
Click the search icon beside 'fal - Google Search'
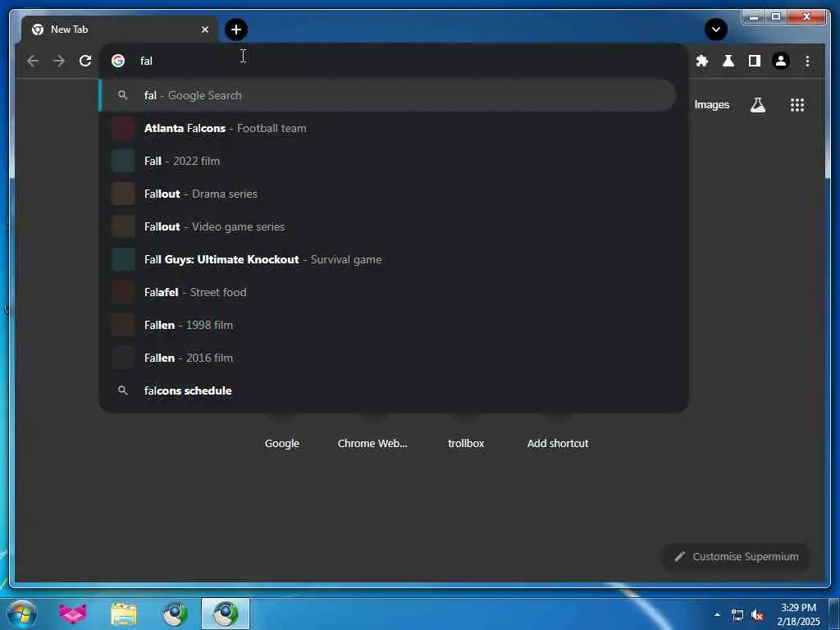(123, 95)
